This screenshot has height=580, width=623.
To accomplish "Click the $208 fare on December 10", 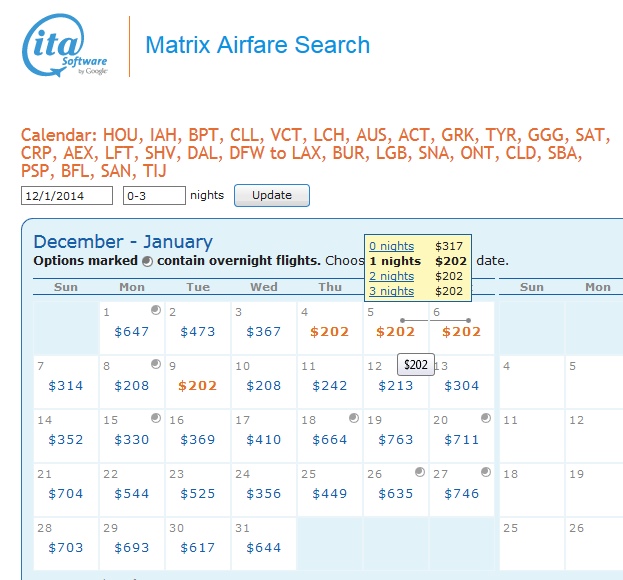I will pos(263,386).
